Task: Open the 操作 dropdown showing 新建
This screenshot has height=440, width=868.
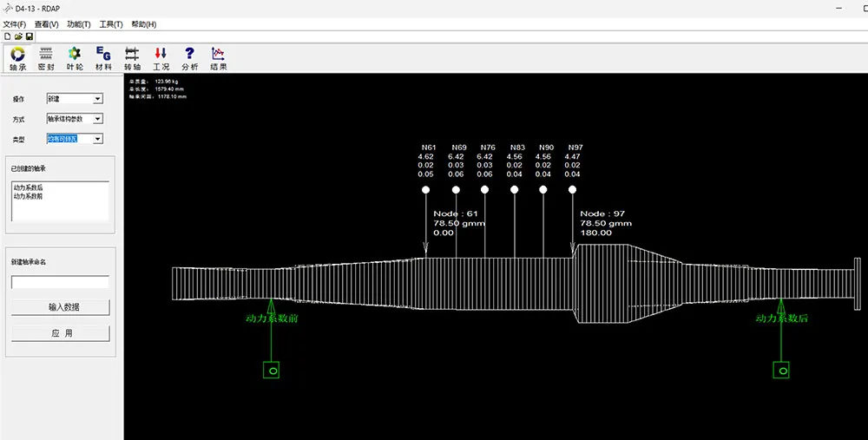Action: 75,99
